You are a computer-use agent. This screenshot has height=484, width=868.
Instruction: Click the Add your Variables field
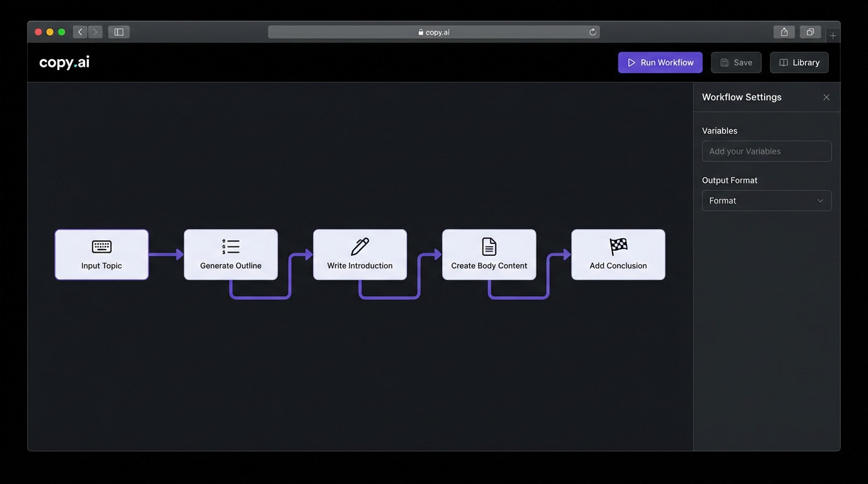click(x=766, y=151)
